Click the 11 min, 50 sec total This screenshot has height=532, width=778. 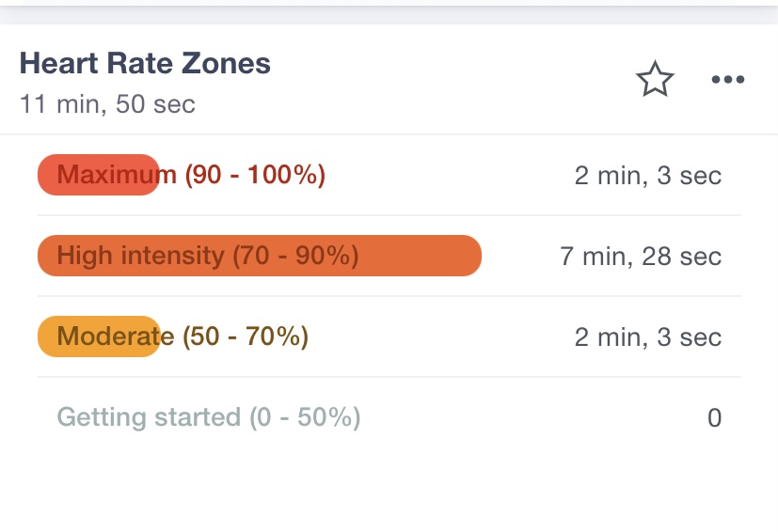point(107,104)
